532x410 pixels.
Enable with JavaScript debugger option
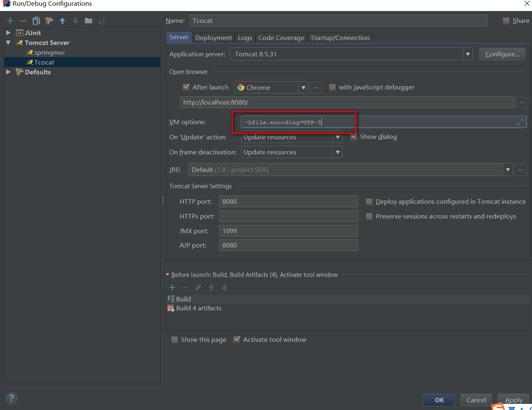tap(332, 87)
